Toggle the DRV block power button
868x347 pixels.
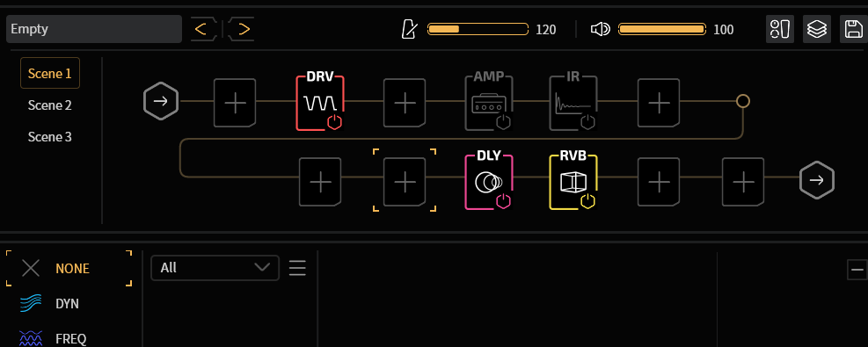click(334, 123)
